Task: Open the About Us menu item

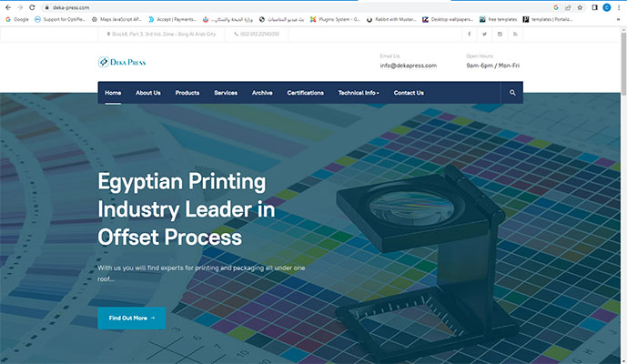Action: point(148,93)
